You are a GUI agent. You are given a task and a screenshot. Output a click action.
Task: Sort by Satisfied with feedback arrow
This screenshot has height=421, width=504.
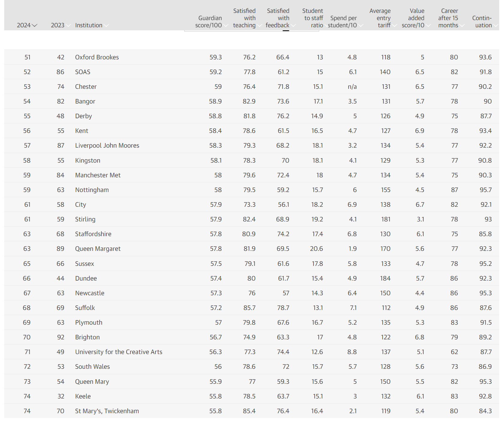click(293, 26)
